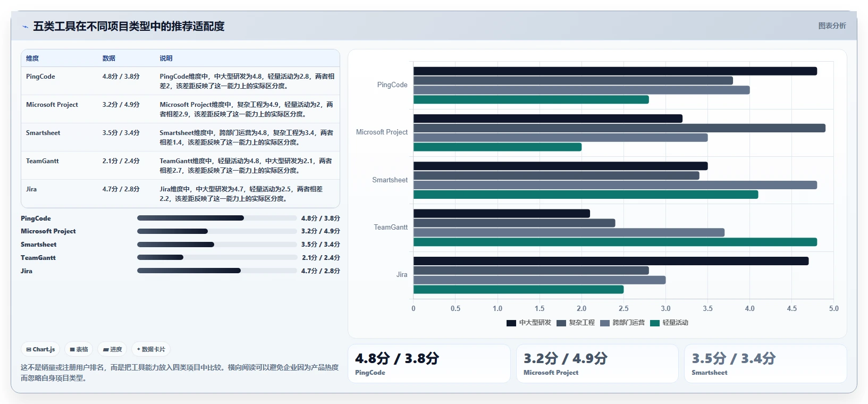Select the 进度 tag pill

[112, 349]
